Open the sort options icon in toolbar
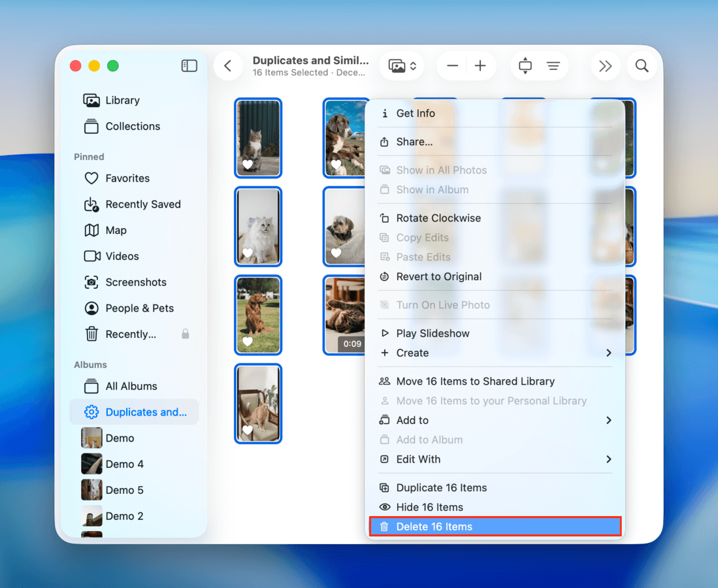The height and width of the screenshot is (588, 718). tap(553, 65)
